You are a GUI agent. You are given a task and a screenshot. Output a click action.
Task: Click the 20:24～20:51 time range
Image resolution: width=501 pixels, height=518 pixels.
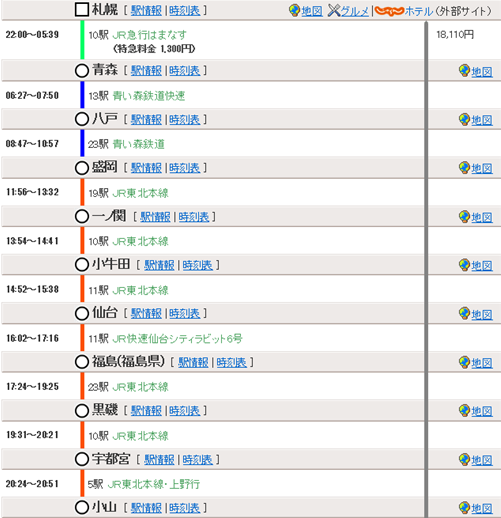tap(32, 483)
